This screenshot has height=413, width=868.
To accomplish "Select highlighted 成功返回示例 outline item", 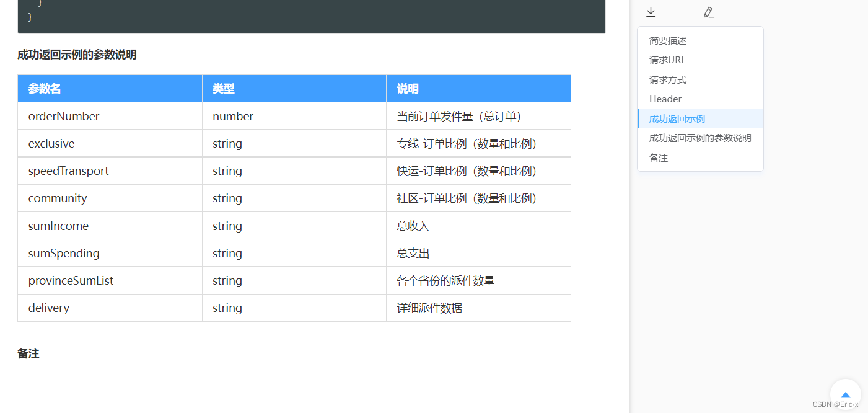I will pyautogui.click(x=700, y=118).
